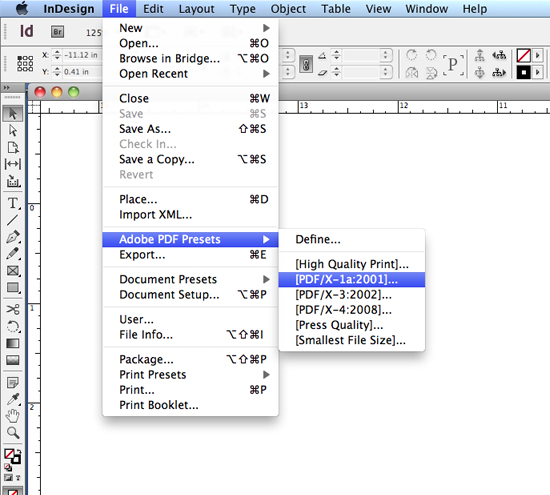Choose the [PDF/X-4:2008] preset
550x495 pixels.
click(x=352, y=310)
